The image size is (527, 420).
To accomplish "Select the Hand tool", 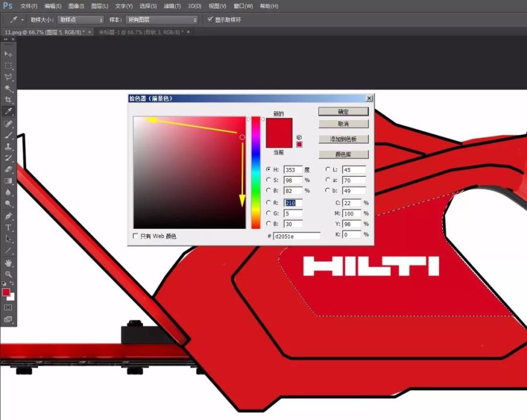I will tap(8, 262).
